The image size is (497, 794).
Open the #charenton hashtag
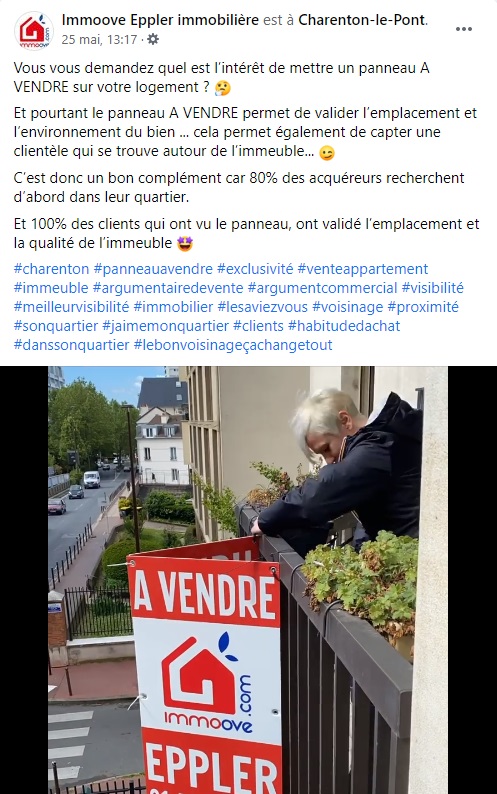tap(51, 268)
